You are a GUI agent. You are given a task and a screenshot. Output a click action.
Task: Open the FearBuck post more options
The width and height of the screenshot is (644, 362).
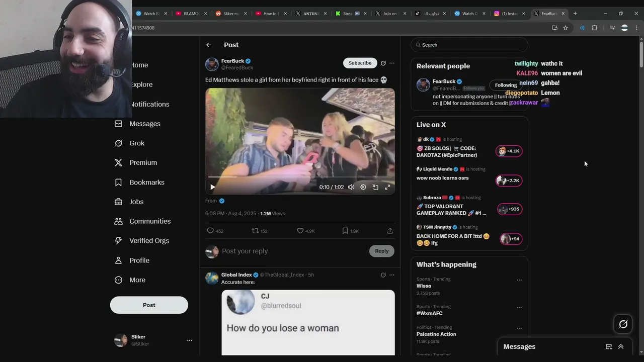click(x=392, y=63)
